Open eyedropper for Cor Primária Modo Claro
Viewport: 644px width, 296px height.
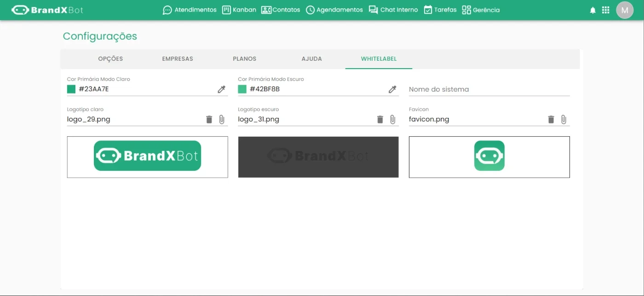(x=222, y=89)
